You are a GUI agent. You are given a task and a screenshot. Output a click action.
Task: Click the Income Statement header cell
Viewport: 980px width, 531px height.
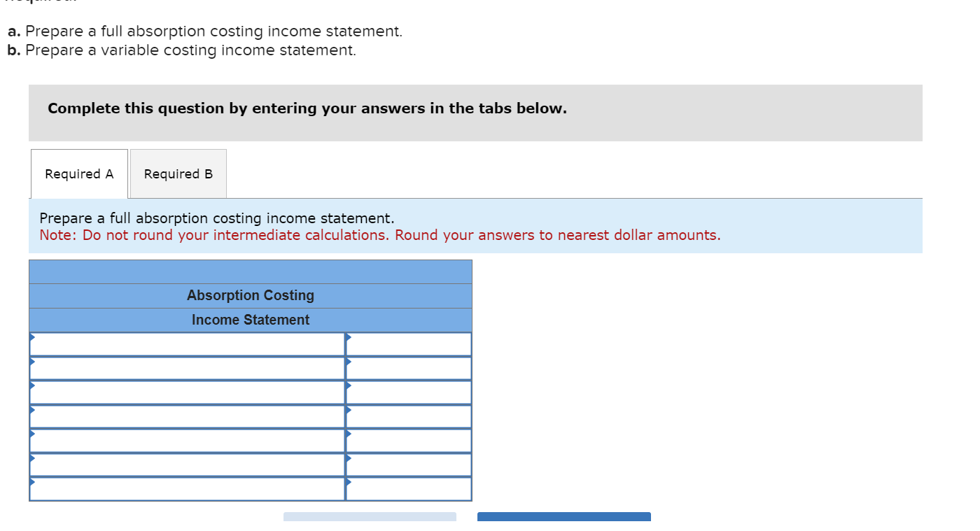[250, 320]
